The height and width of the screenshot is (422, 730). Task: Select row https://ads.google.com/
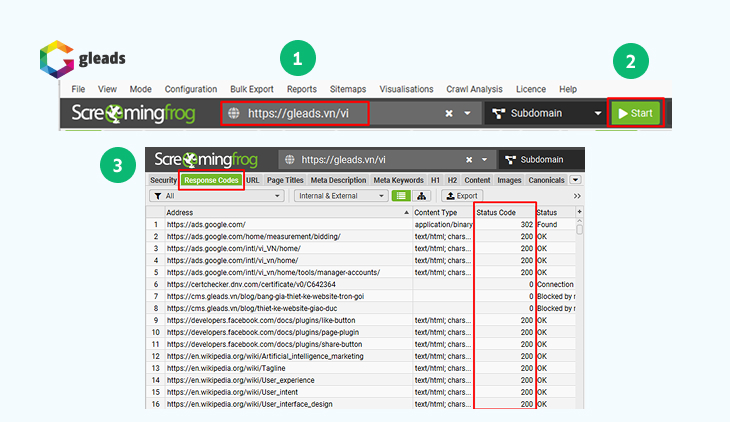click(x=361, y=225)
